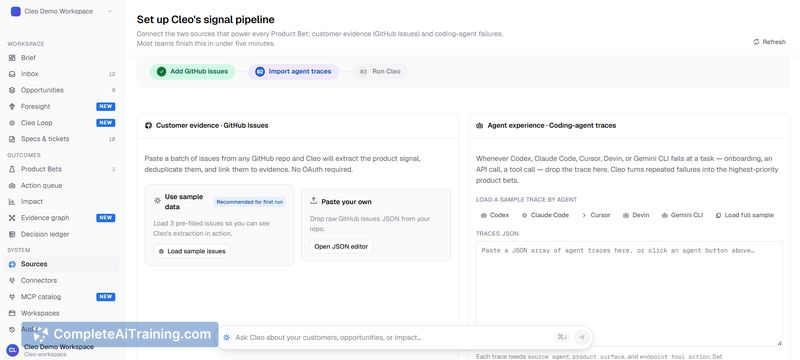Select Decision ledger in sidebar
800x360 pixels.
click(62, 234)
